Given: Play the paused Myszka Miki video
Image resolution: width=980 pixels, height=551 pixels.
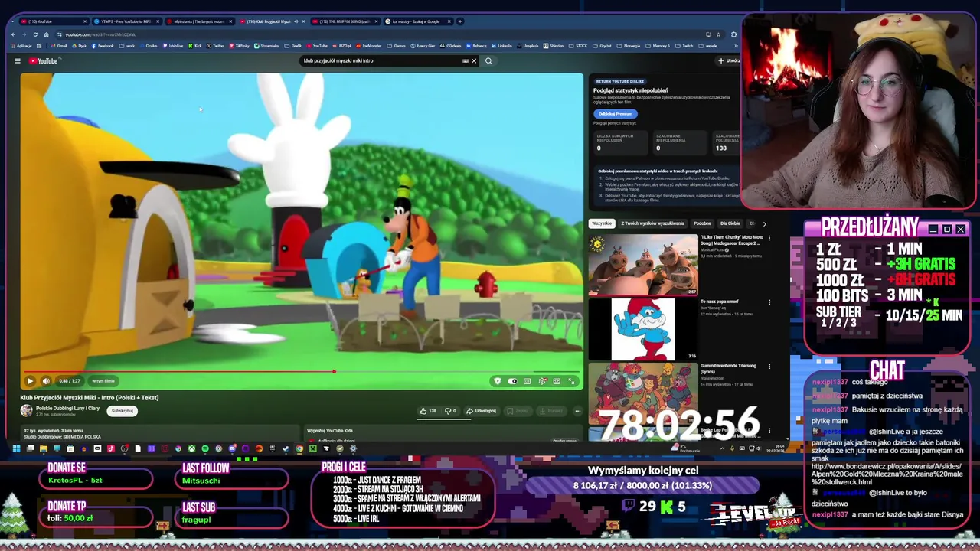Looking at the screenshot, I should coord(30,381).
